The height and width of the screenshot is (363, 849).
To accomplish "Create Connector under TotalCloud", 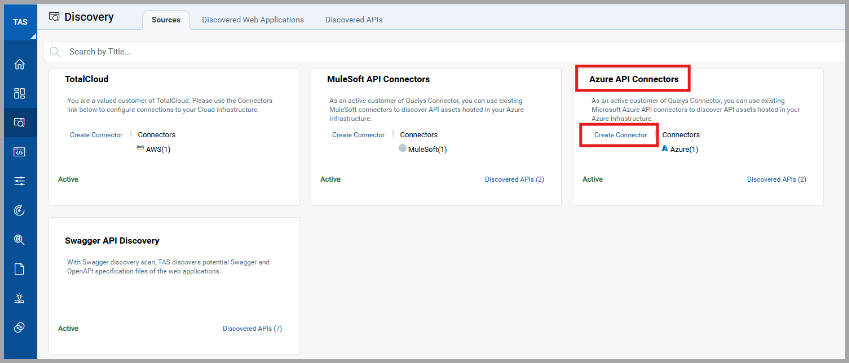I will coord(96,135).
